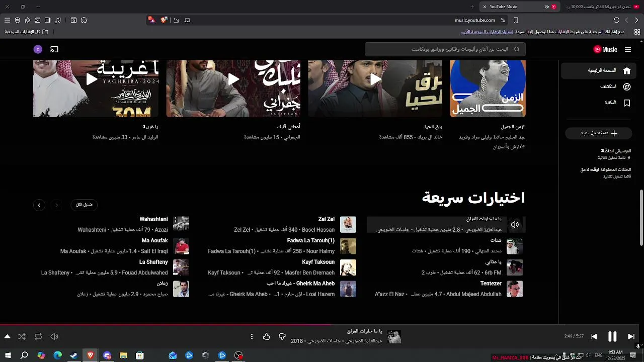Open the site settings icon beside the URL

[503, 20]
